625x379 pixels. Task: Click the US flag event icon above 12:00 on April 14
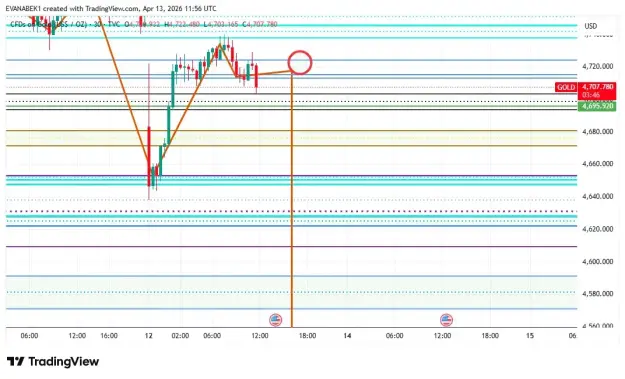tap(446, 320)
